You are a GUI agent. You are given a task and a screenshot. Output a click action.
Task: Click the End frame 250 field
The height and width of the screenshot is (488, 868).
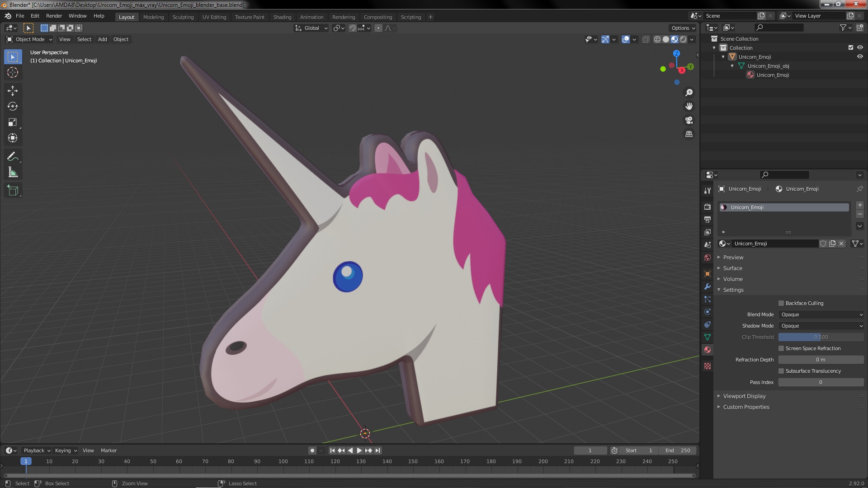(677, 450)
